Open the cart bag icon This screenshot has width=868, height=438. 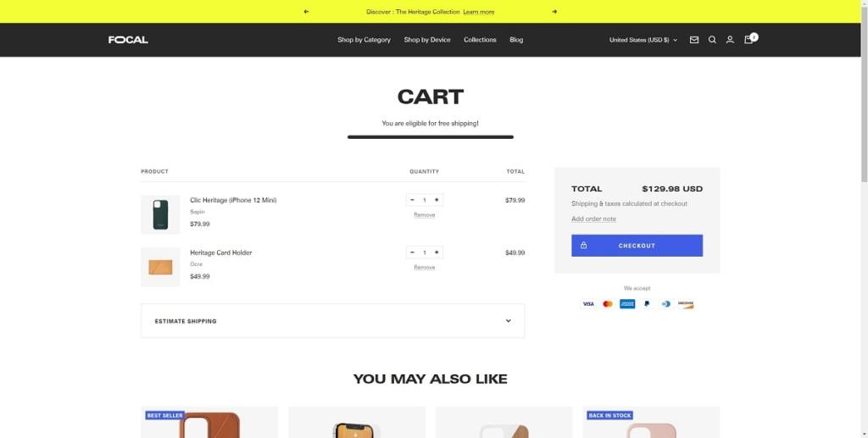pyautogui.click(x=748, y=40)
